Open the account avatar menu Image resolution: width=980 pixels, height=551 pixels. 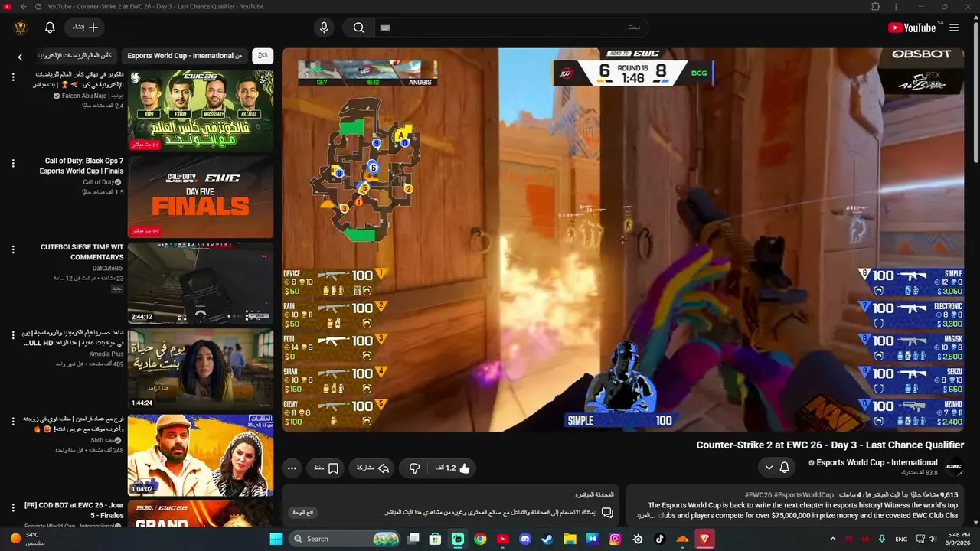point(21,28)
